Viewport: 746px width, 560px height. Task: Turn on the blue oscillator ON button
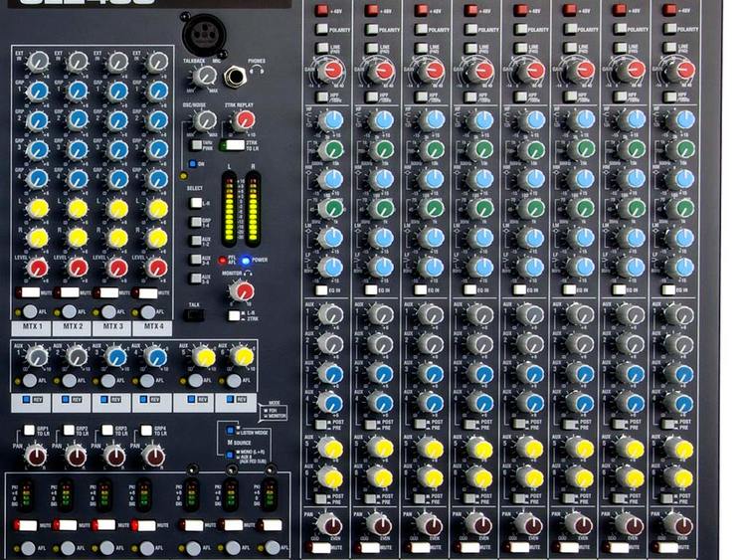pyautogui.click(x=193, y=164)
